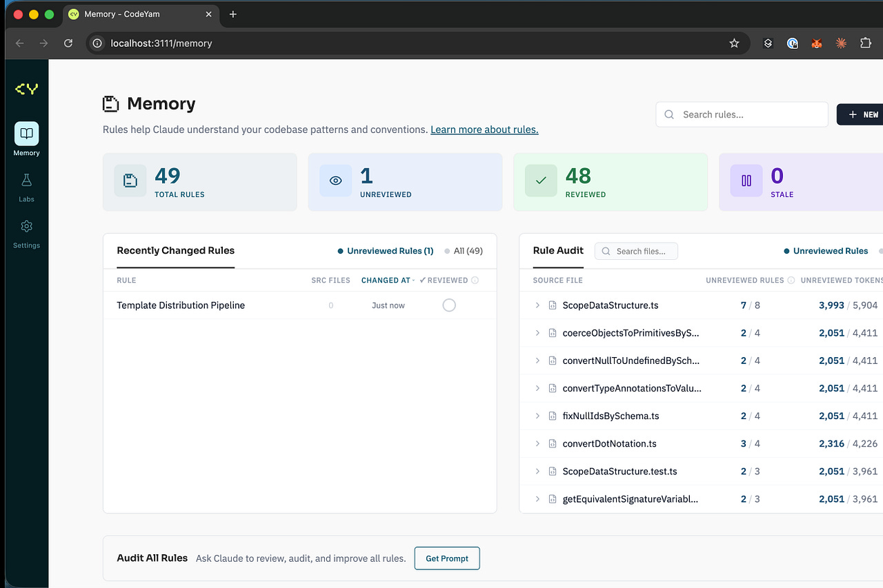Open the Memory sidebar section
Screen dimensions: 883x588
click(x=26, y=139)
